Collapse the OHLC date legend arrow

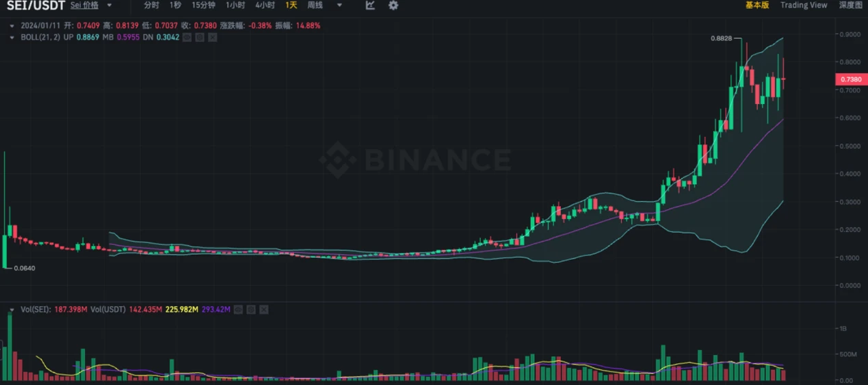point(12,25)
